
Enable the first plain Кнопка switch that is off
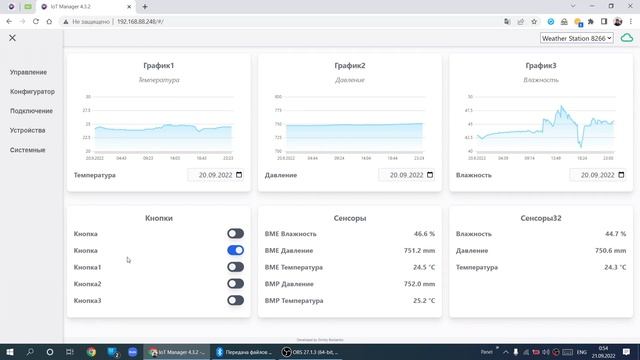pos(236,233)
